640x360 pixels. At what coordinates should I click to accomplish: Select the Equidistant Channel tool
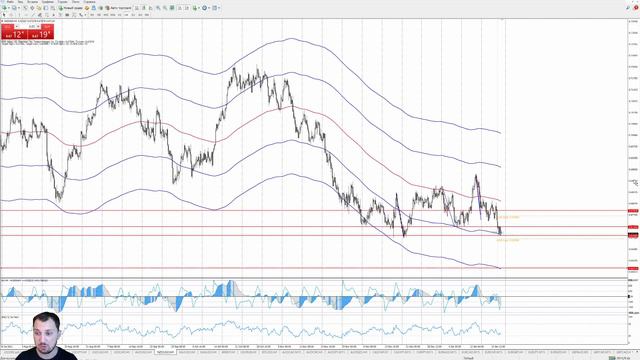(40, 15)
